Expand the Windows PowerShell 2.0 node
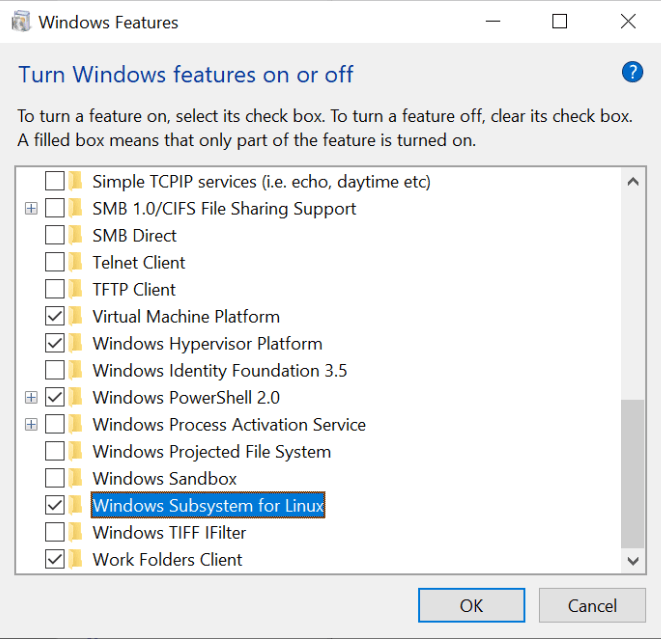Screen dimensions: 661x639 (31, 397)
